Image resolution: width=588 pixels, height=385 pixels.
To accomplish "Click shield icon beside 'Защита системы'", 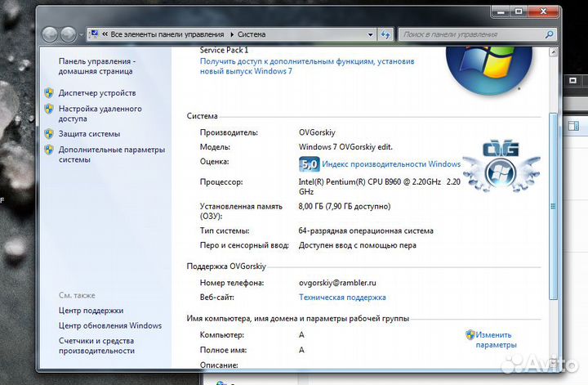I will point(49,134).
